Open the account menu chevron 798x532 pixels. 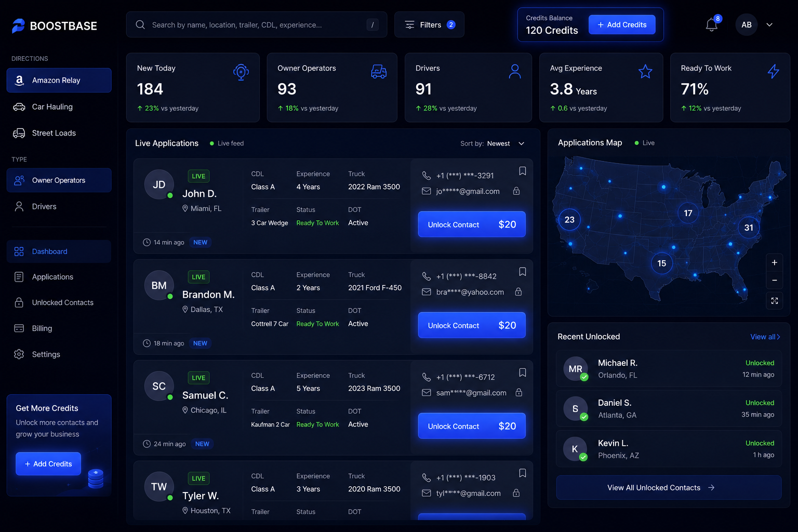click(x=769, y=24)
